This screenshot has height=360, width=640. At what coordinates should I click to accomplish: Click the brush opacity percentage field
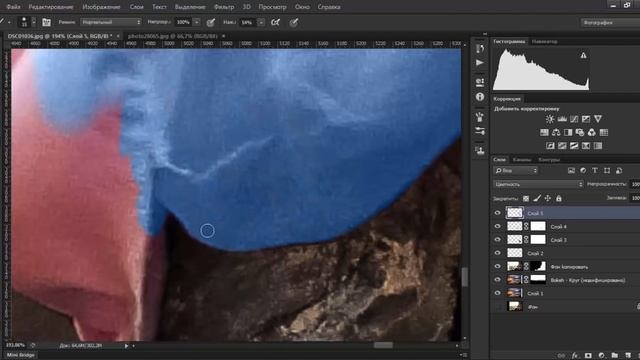point(183,22)
